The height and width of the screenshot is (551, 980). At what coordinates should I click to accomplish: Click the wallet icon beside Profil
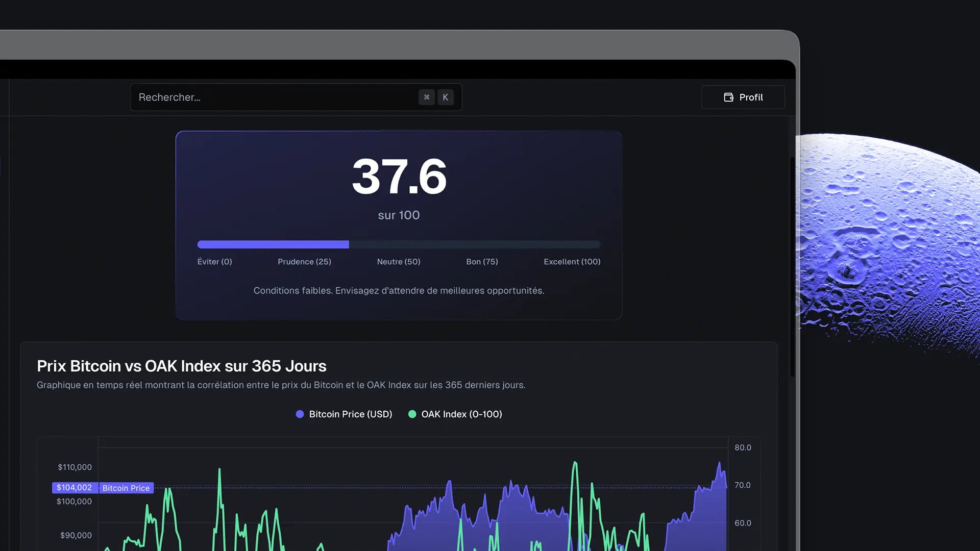728,97
